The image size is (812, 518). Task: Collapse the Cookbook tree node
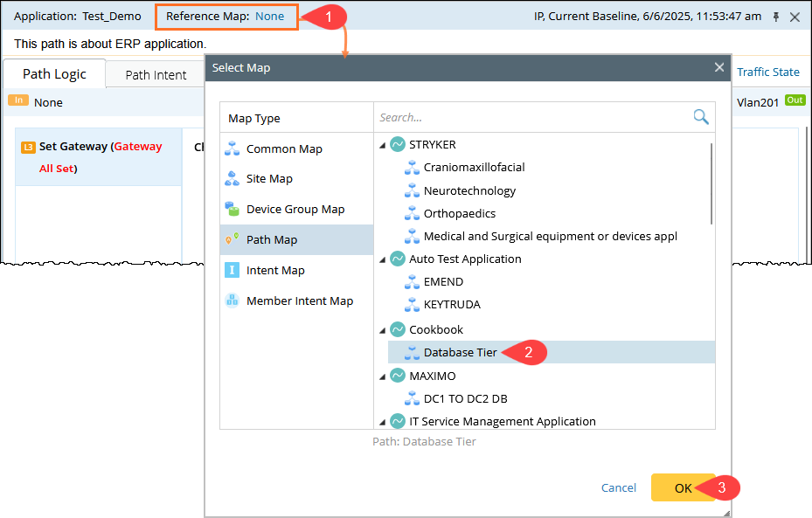383,330
